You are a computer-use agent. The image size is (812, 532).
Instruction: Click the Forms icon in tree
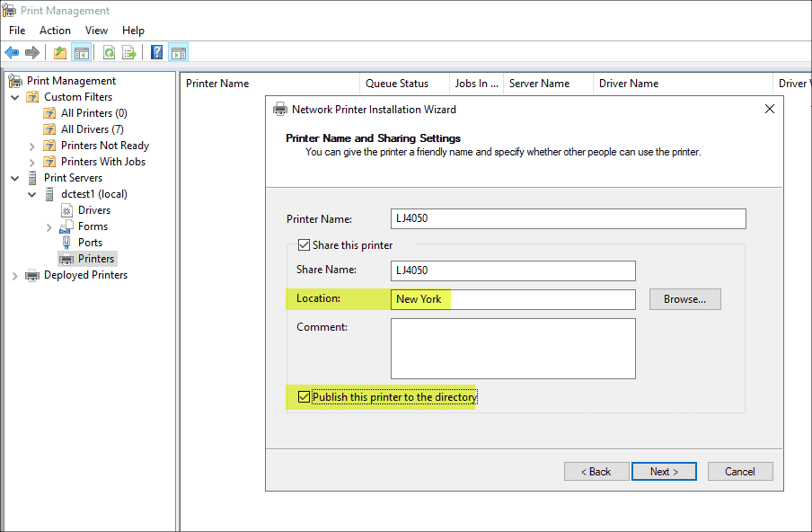(66, 226)
